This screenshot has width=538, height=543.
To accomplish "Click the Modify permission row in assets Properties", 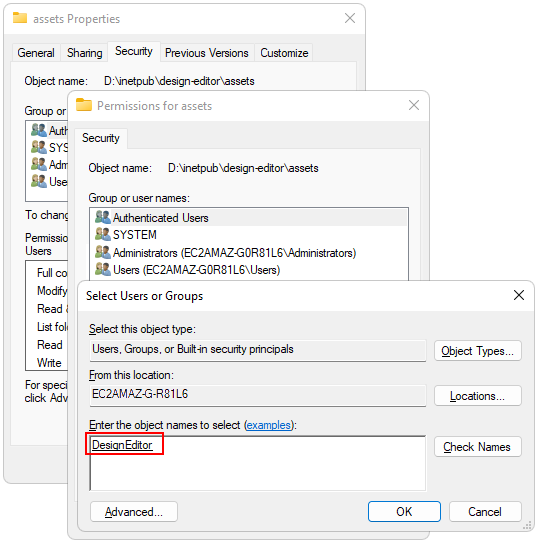I will 52,291.
